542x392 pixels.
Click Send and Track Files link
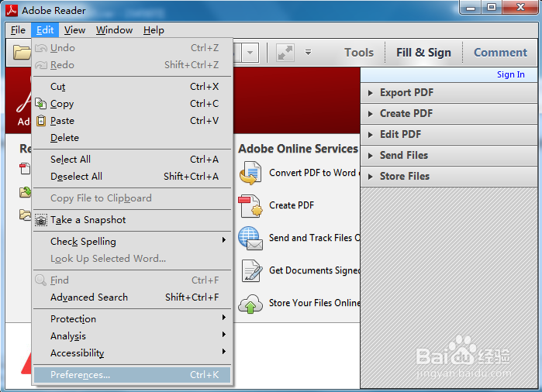coord(315,238)
